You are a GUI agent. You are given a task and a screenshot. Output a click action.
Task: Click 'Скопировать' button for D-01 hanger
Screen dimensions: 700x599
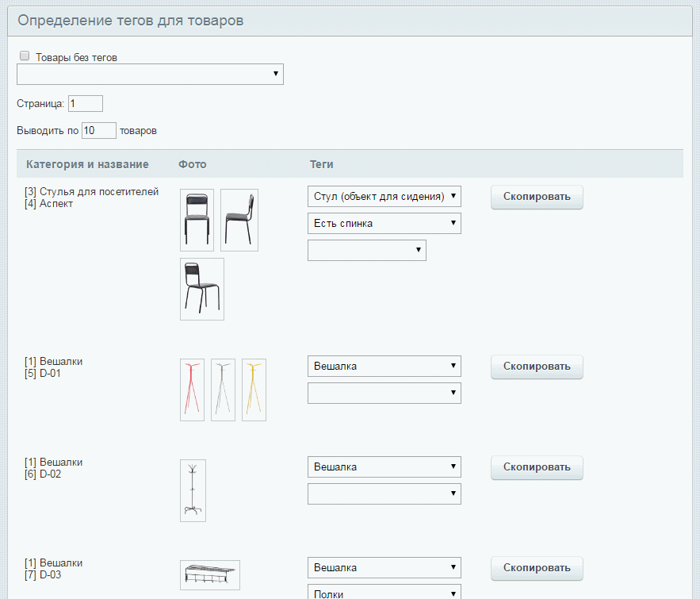(537, 367)
